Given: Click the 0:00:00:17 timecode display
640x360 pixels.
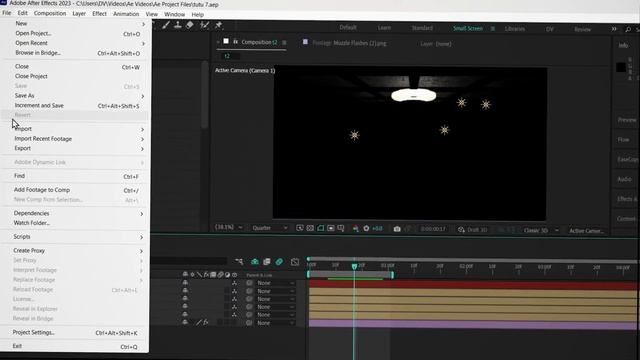Looking at the screenshot, I should click(433, 229).
